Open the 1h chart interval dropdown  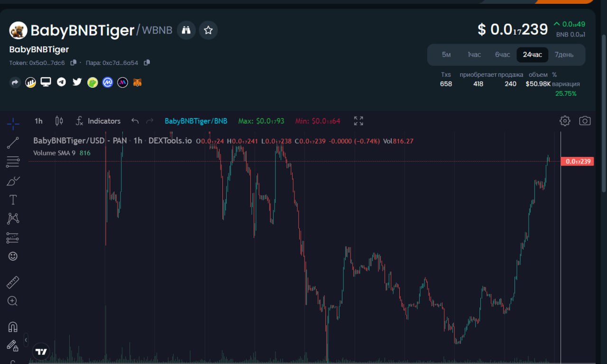point(38,121)
